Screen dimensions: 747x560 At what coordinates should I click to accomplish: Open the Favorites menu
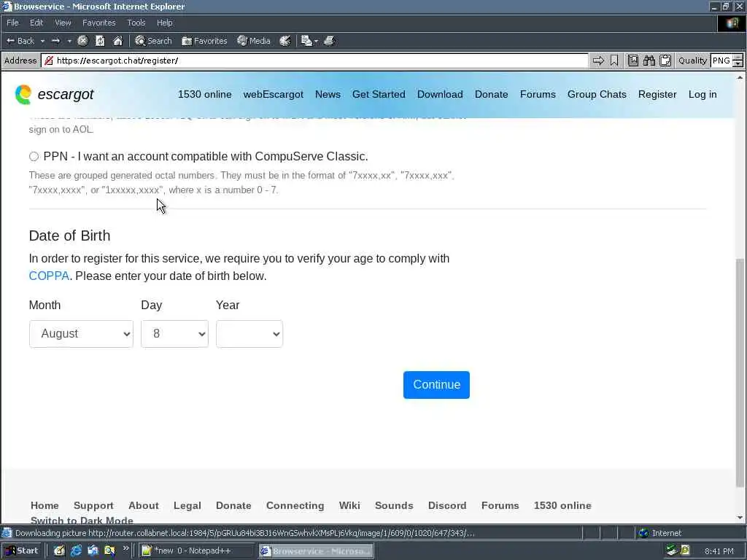[x=98, y=23]
